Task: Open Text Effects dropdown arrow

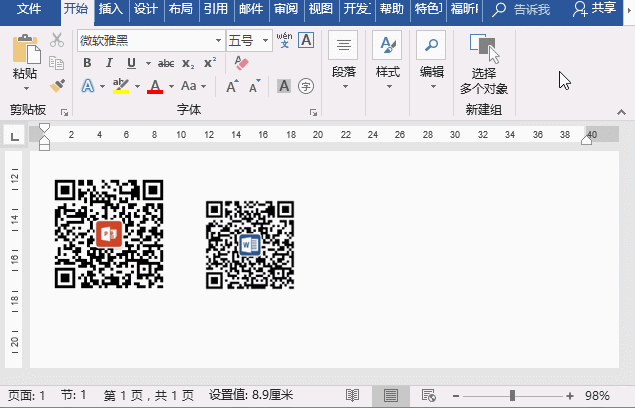Action: 102,86
